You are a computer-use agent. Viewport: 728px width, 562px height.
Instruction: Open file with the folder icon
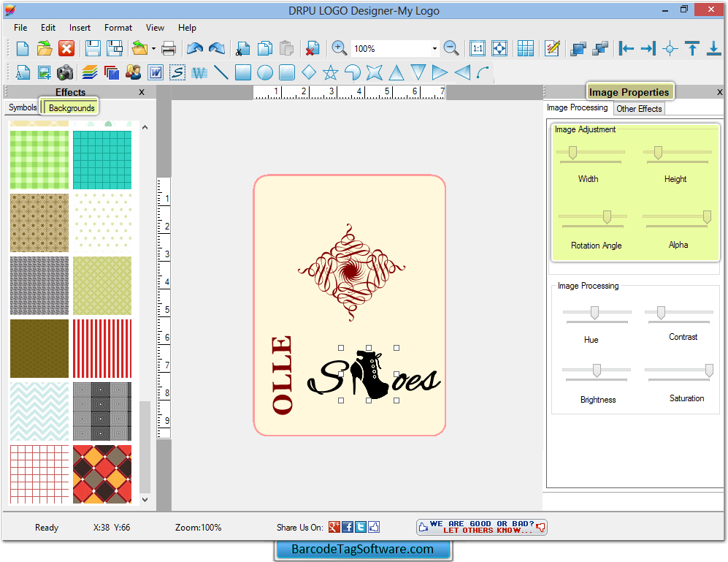pyautogui.click(x=45, y=48)
